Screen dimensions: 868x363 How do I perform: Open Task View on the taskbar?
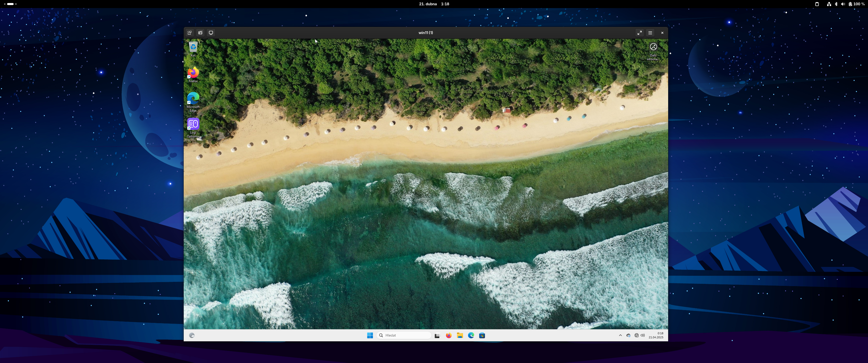(437, 335)
